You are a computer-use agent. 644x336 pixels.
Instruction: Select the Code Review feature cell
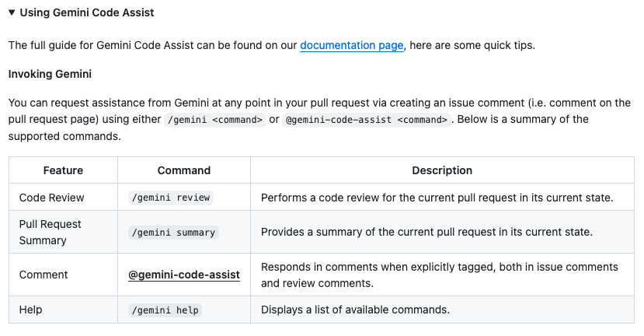tap(52, 198)
